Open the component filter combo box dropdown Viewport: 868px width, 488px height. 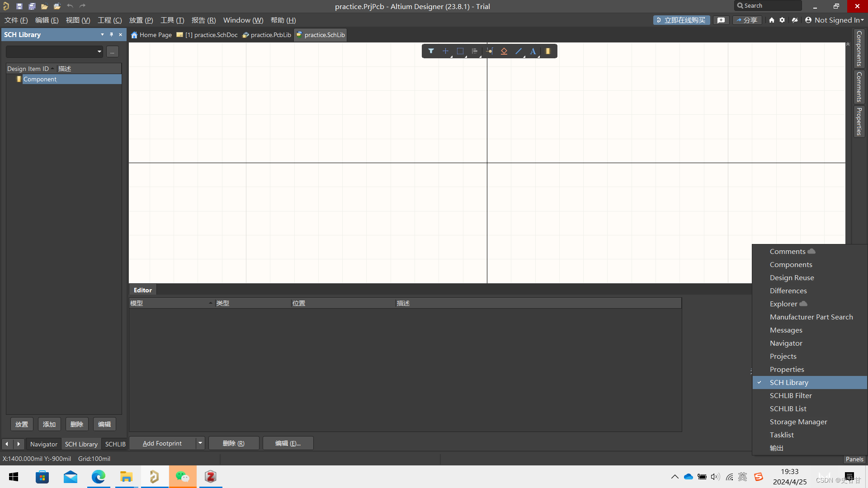pyautogui.click(x=99, y=52)
